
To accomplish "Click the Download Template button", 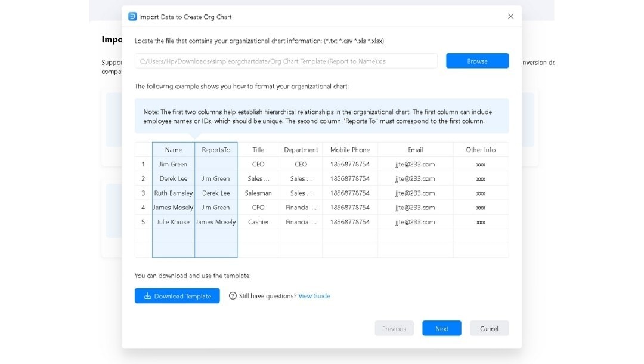I will 177,296.
